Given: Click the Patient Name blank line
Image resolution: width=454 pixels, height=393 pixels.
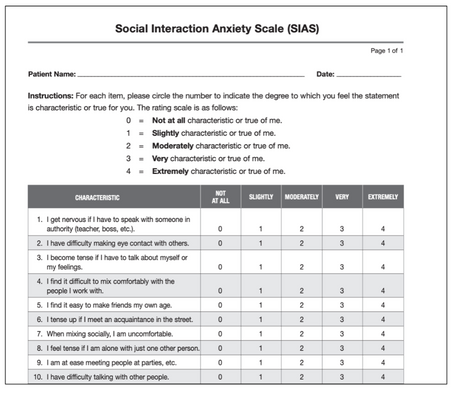Looking at the screenshot, I should 191,74.
